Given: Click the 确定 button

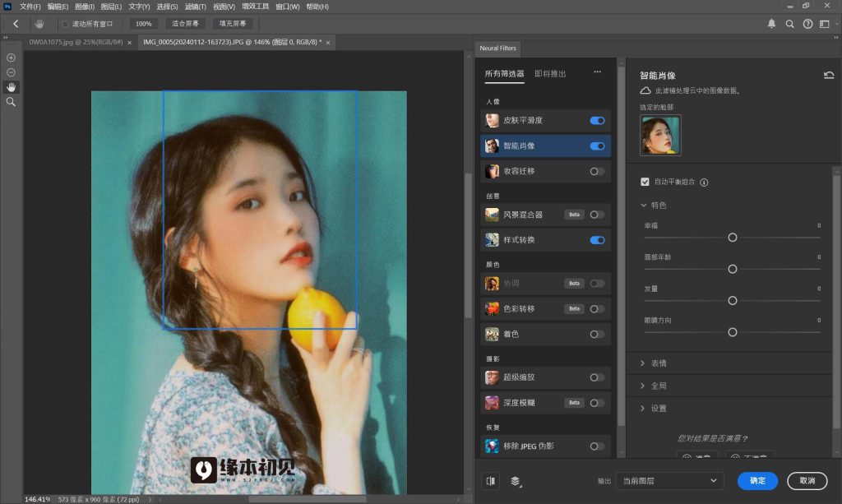Looking at the screenshot, I should point(757,480).
